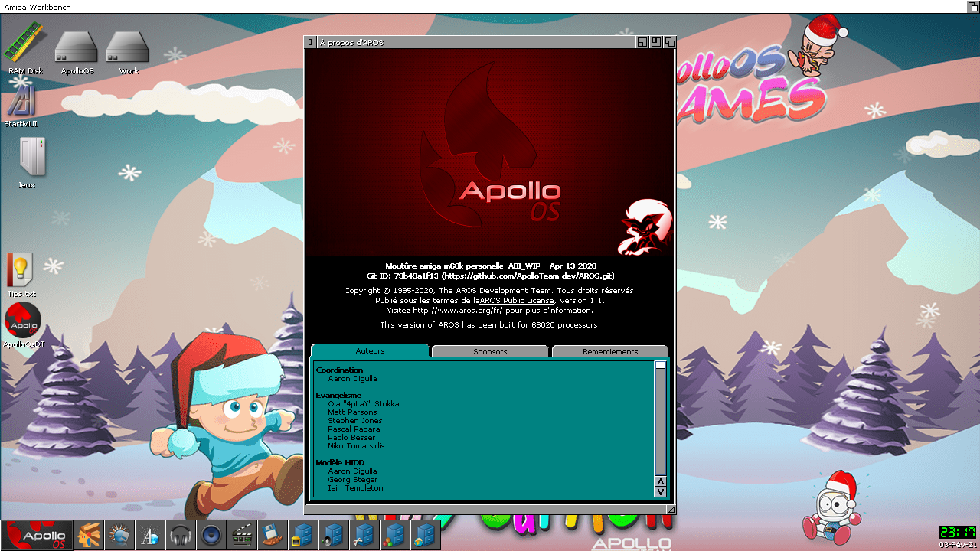Select Aaron Digulla under Modèle HIDD
Viewport: 980px width, 551px height.
[x=352, y=471]
